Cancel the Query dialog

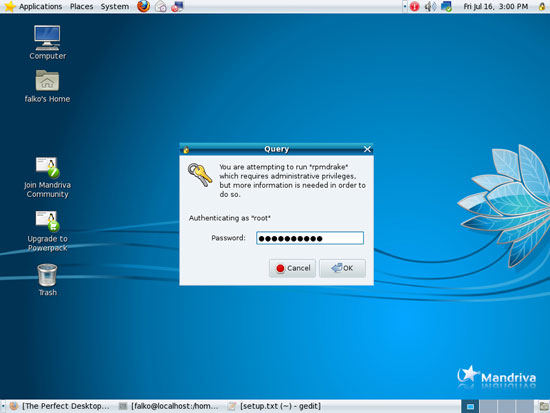click(x=292, y=268)
